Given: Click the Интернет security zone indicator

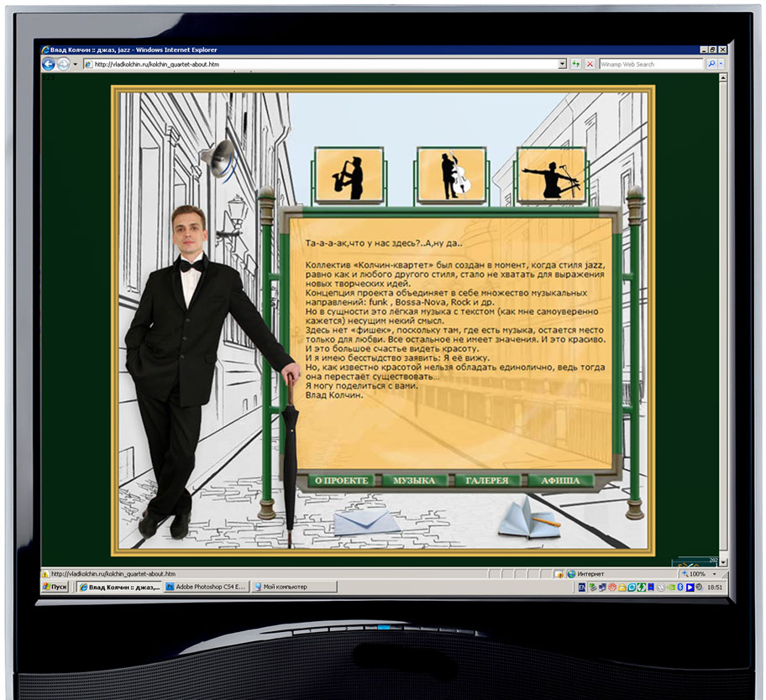Looking at the screenshot, I should [585, 574].
